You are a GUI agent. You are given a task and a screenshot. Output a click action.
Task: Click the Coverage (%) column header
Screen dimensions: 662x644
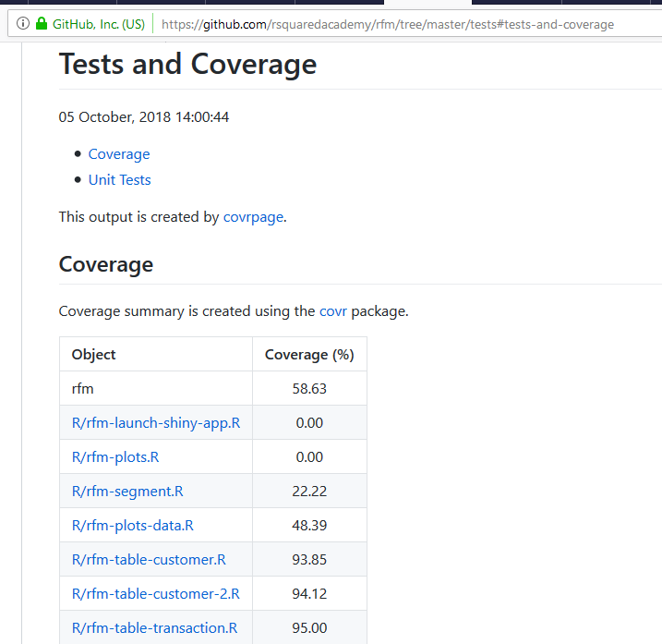309,355
